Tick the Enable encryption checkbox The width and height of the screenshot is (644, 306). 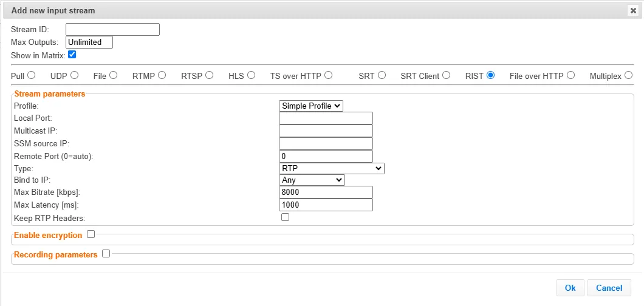point(91,234)
